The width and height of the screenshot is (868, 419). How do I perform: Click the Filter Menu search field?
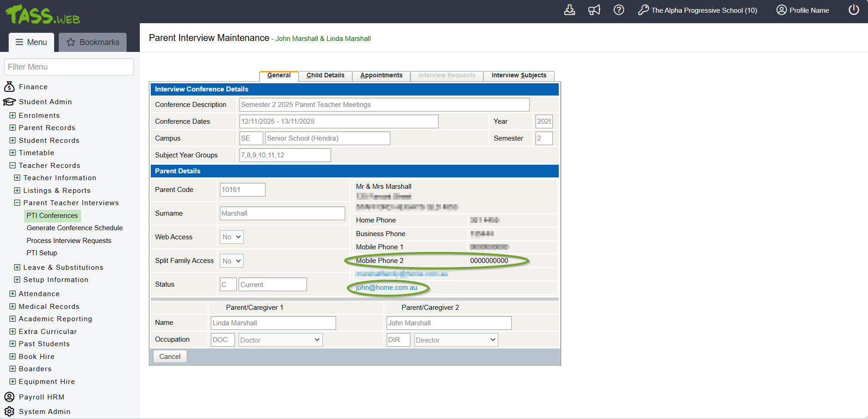click(69, 67)
